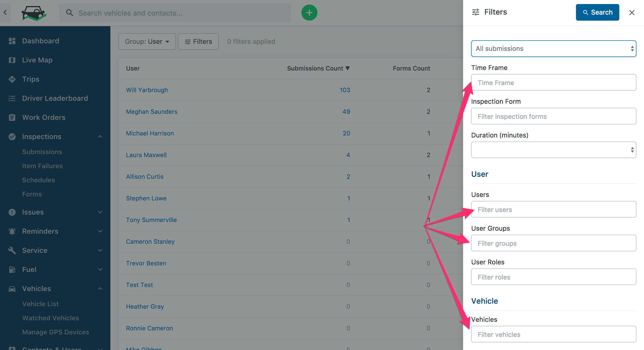Click the Service wrench icon
The width and height of the screenshot is (644, 350).
coord(12,250)
